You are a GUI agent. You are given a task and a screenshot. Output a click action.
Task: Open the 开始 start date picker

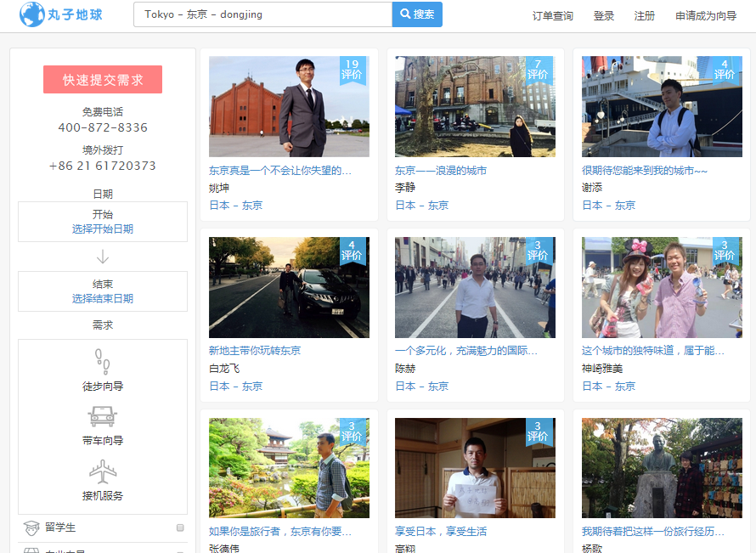[x=103, y=222]
